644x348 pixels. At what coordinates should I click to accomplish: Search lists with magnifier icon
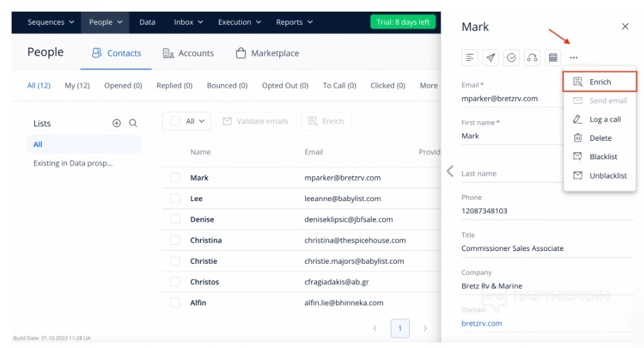(133, 123)
